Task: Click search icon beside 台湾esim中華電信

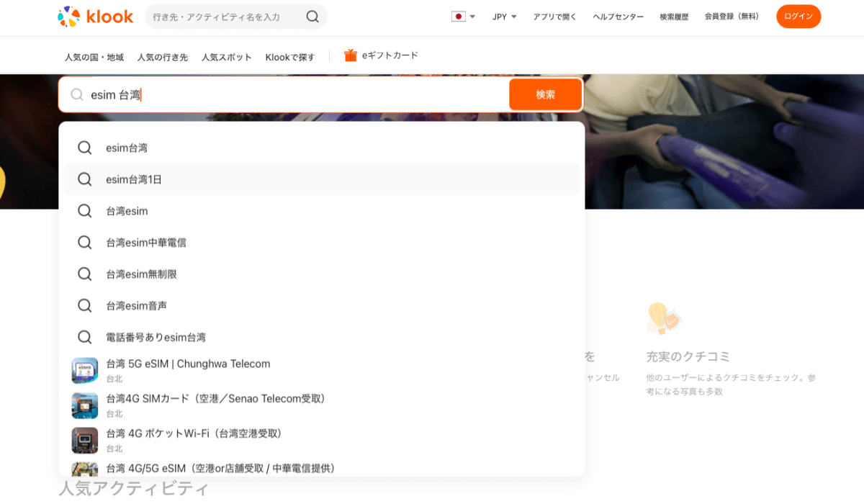Action: pyautogui.click(x=84, y=243)
